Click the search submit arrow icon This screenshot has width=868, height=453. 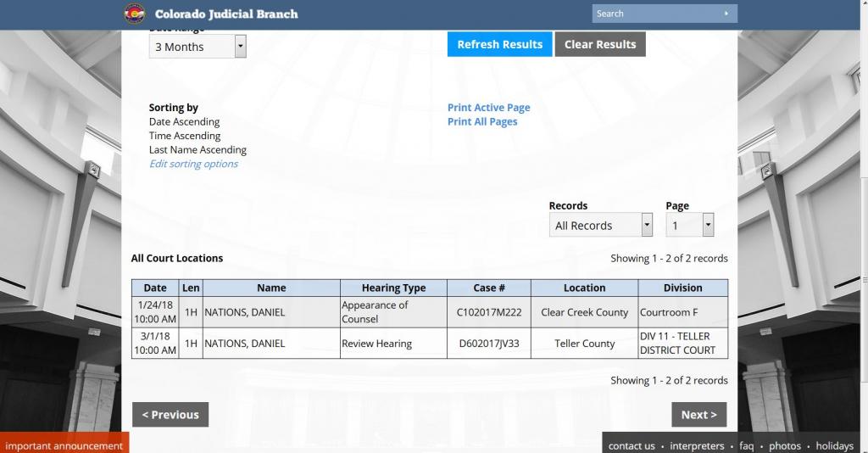(726, 14)
